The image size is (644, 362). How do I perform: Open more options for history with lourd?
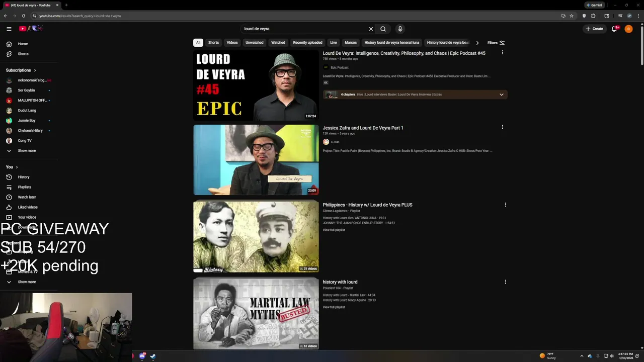[x=505, y=282]
